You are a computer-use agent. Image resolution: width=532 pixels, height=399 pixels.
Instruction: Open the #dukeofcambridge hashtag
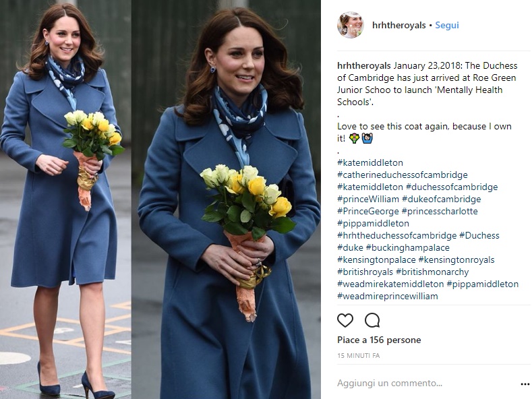tap(442, 199)
